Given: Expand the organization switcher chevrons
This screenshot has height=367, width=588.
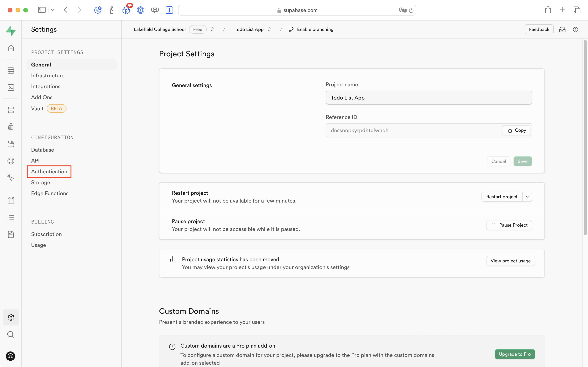Looking at the screenshot, I should pos(212,29).
